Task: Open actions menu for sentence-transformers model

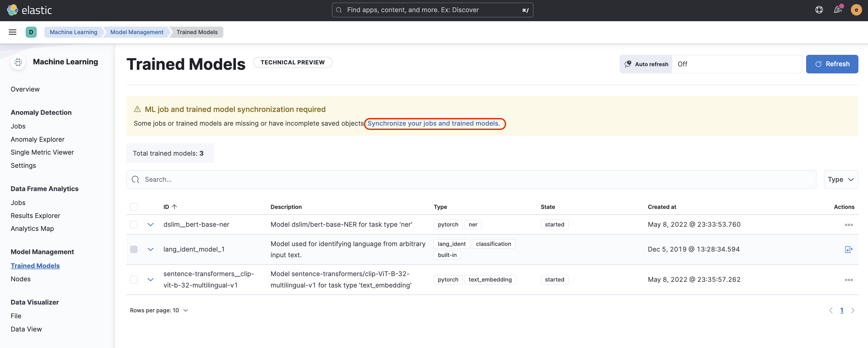Action: click(x=849, y=280)
